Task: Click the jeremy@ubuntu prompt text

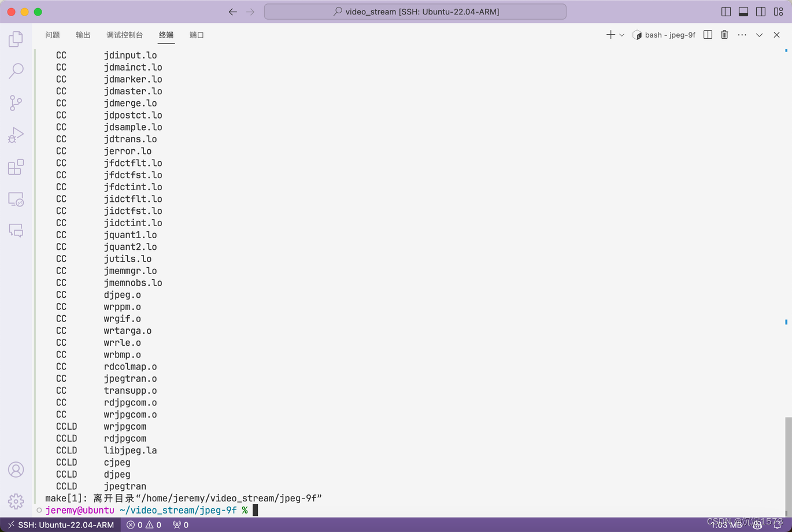Action: coord(80,510)
